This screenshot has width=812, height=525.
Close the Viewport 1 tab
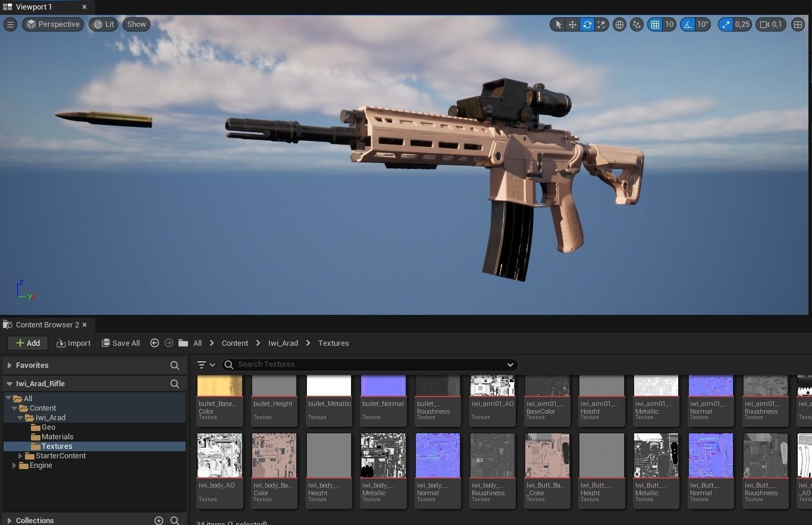coord(84,7)
